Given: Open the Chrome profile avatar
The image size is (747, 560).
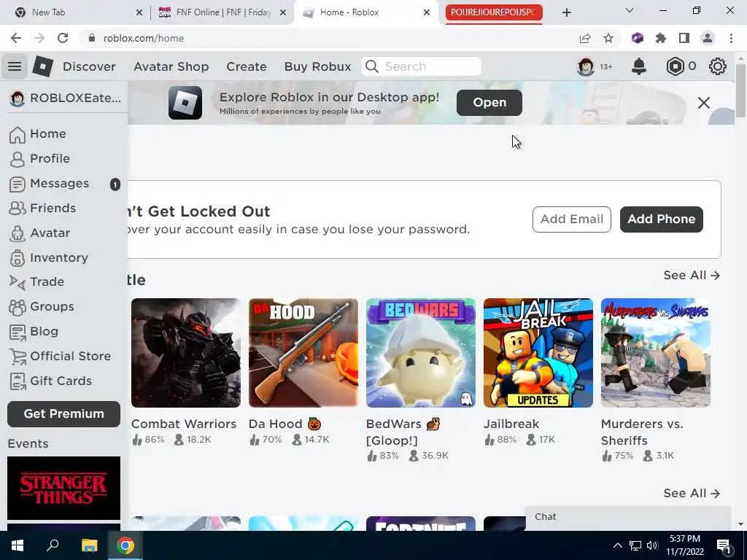Looking at the screenshot, I should click(708, 38).
